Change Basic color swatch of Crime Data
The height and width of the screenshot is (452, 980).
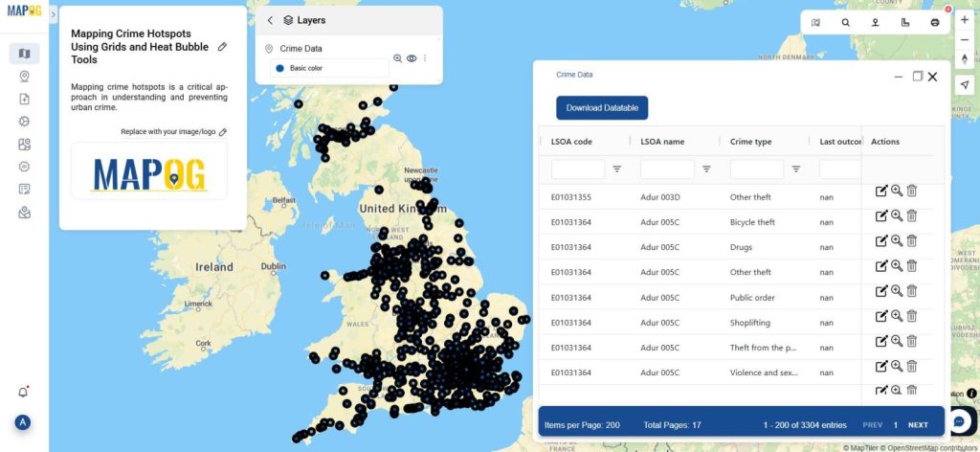click(279, 68)
